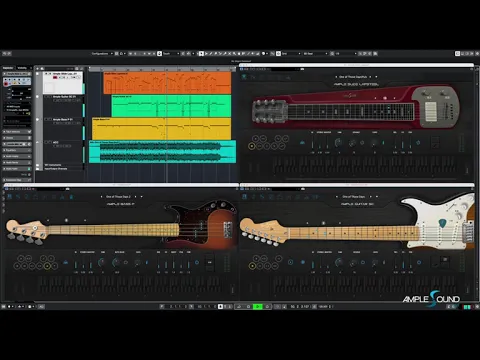This screenshot has width=480, height=360.
Task: Open the first panel icon in Ample Bass P
Action: click(x=9, y=197)
